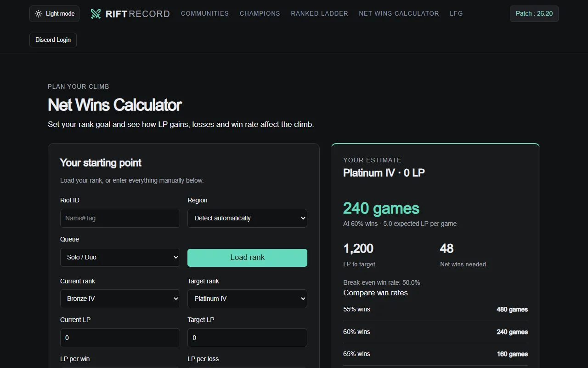Click 'Break-even win rate: 50.0%' text
This screenshot has width=588, height=368.
[382, 282]
